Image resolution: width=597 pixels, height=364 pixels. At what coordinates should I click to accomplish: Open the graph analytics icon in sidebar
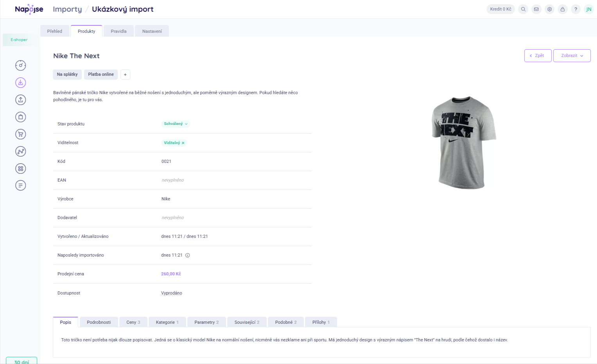(x=20, y=151)
